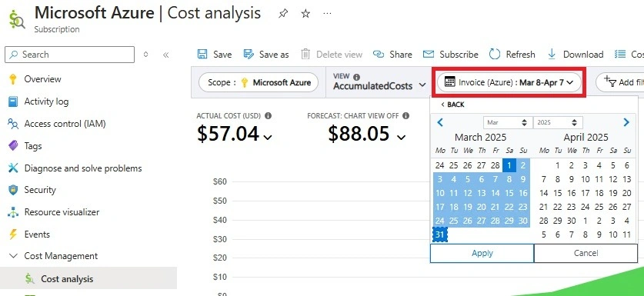
Task: Click the Add filter button
Action: (x=620, y=82)
